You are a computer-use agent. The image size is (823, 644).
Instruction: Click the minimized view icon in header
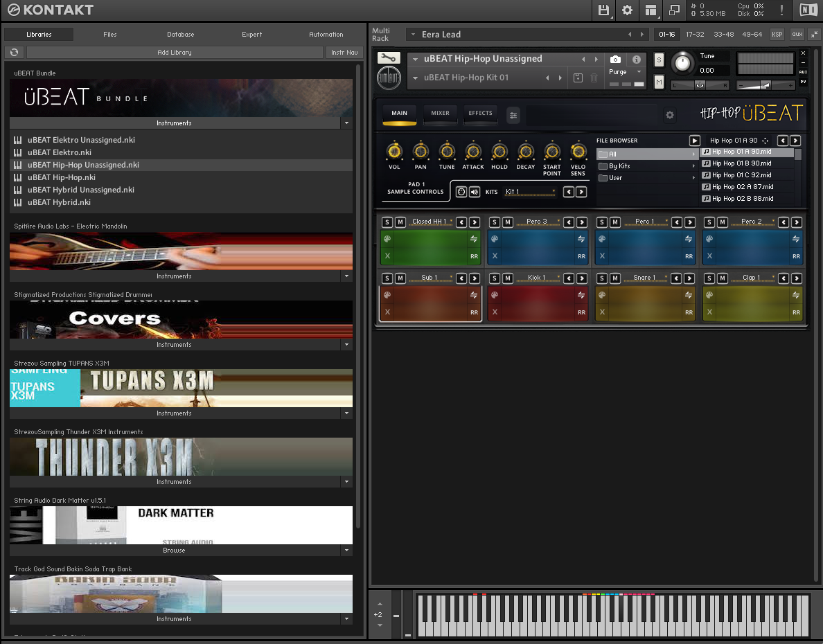point(675,10)
